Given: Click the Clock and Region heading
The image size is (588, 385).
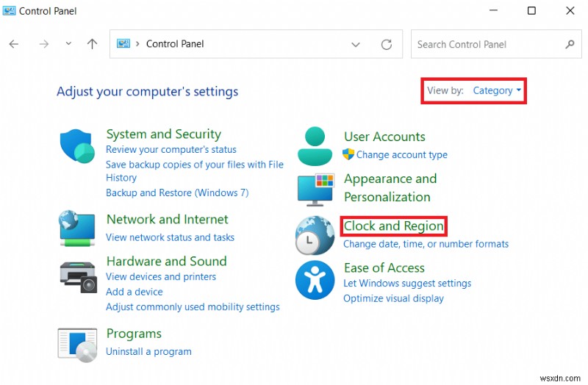Looking at the screenshot, I should pyautogui.click(x=394, y=226).
